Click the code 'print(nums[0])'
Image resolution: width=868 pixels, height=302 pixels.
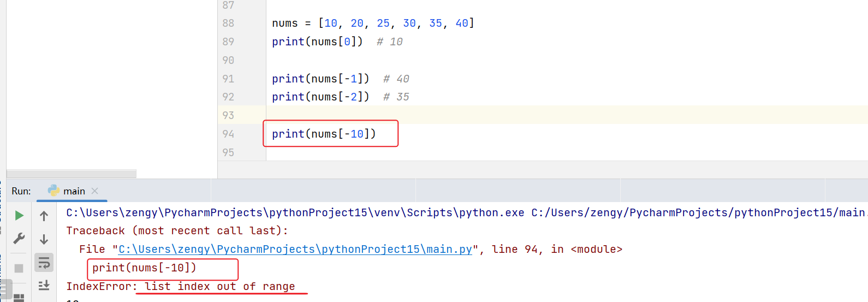[317, 42]
